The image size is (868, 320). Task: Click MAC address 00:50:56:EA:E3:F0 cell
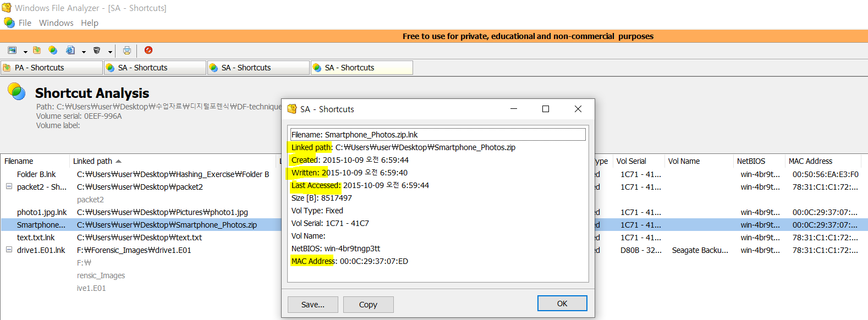coord(825,174)
